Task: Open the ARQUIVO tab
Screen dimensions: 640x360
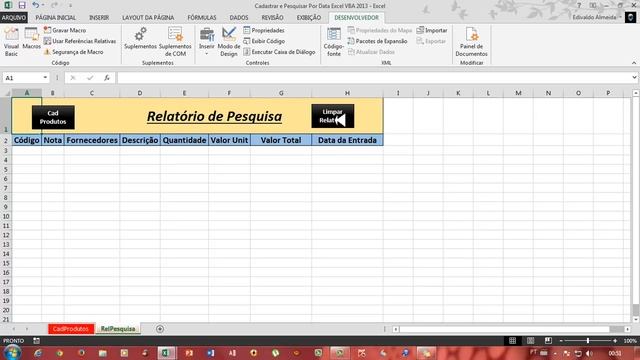Action: click(13, 18)
